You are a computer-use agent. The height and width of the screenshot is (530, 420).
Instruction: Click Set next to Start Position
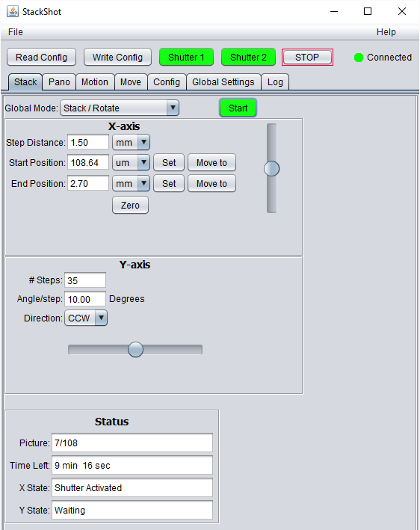click(x=169, y=162)
